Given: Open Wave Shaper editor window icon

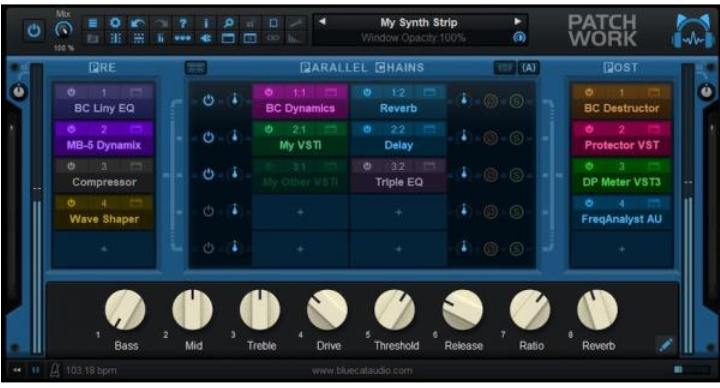Looking at the screenshot, I should 136,203.
